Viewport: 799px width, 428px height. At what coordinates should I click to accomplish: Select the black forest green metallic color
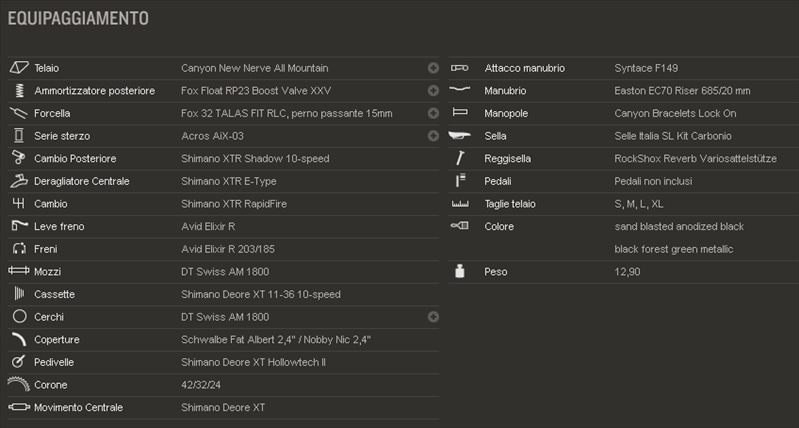pyautogui.click(x=674, y=249)
